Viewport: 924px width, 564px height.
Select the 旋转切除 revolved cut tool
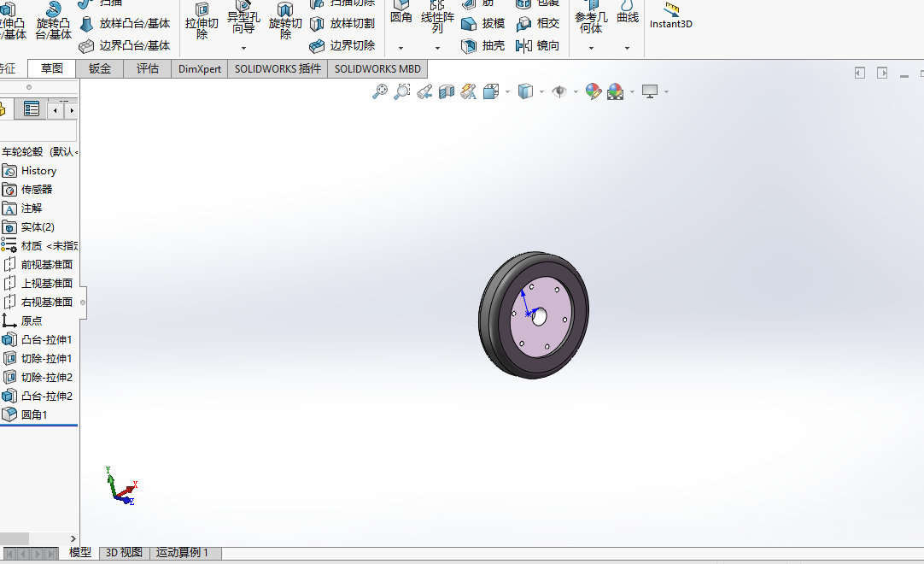(x=285, y=21)
